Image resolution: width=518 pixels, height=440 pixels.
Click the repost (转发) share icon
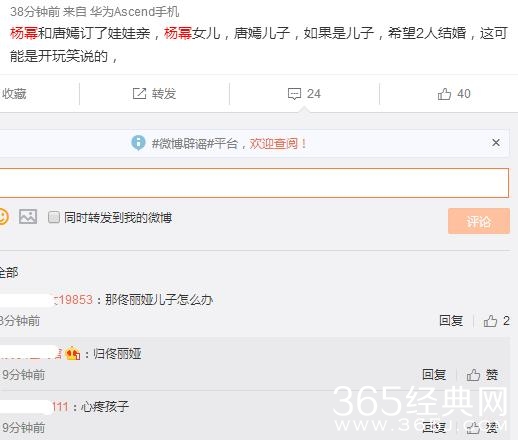click(139, 94)
